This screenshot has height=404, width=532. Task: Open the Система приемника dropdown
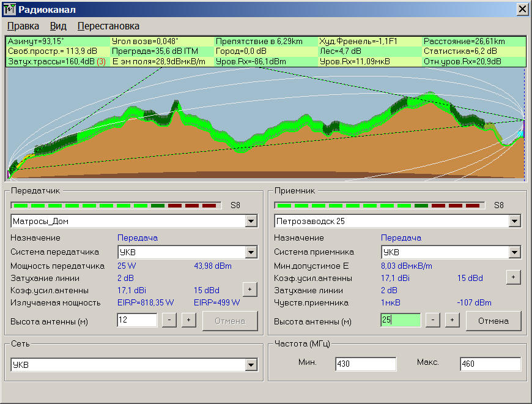[x=515, y=252]
